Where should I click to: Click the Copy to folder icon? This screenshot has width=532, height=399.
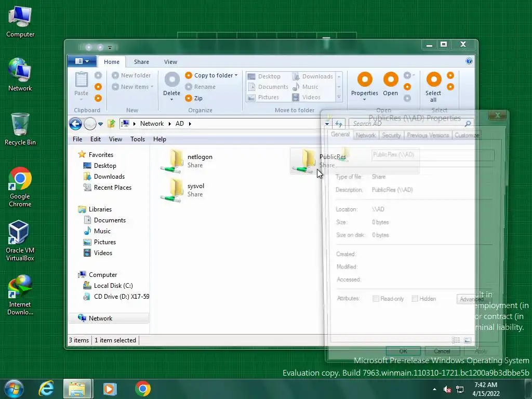point(189,75)
